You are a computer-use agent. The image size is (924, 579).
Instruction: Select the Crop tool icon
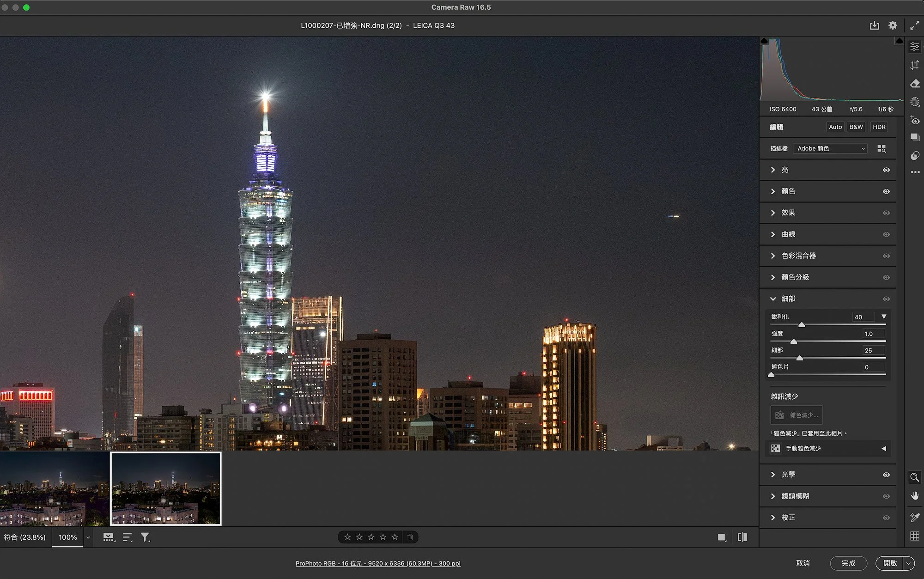pos(915,65)
